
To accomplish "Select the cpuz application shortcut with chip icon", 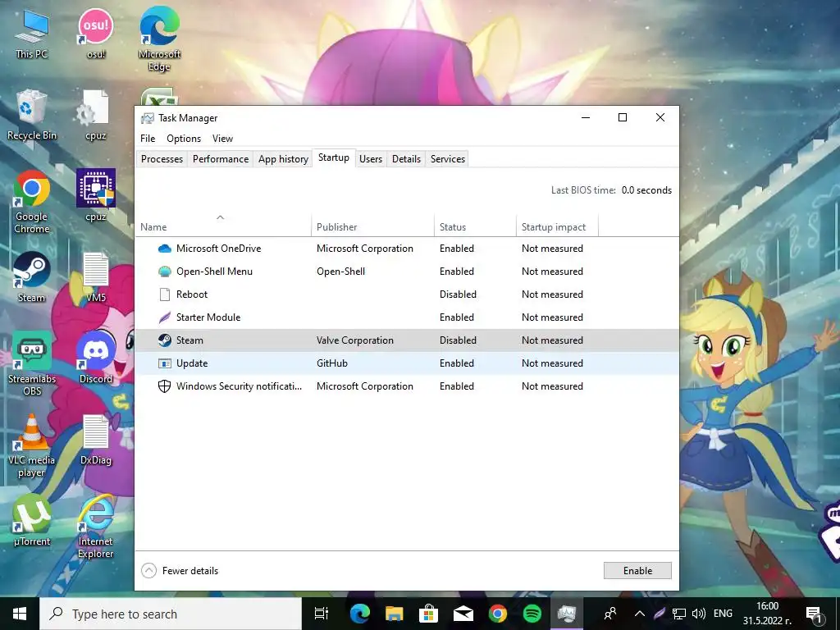I will 96,195.
